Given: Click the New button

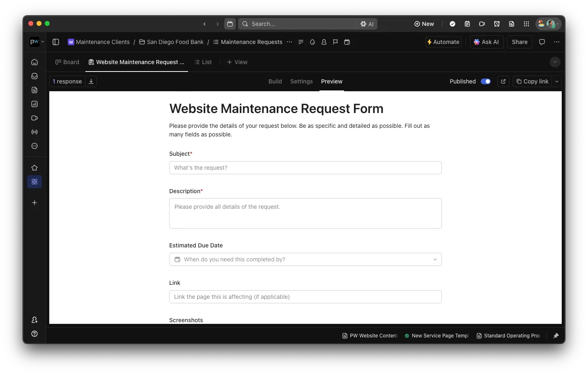Looking at the screenshot, I should click(424, 24).
